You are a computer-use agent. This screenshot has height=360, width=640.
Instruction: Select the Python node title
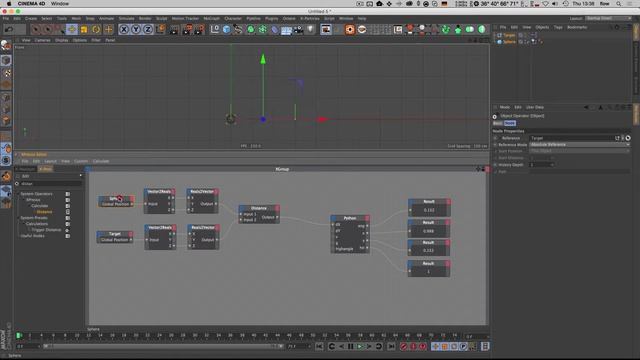[x=349, y=218]
